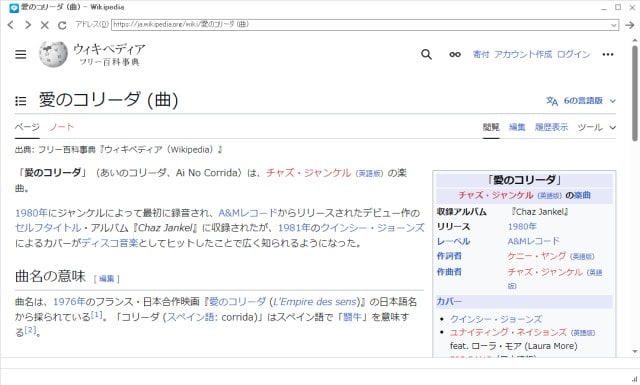Reload the page with refresh icon

click(x=62, y=25)
